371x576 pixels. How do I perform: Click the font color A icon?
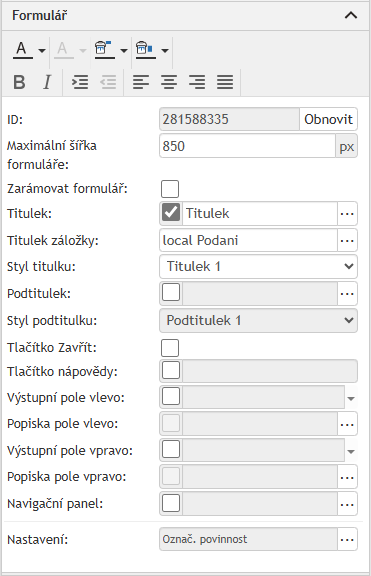pos(22,50)
